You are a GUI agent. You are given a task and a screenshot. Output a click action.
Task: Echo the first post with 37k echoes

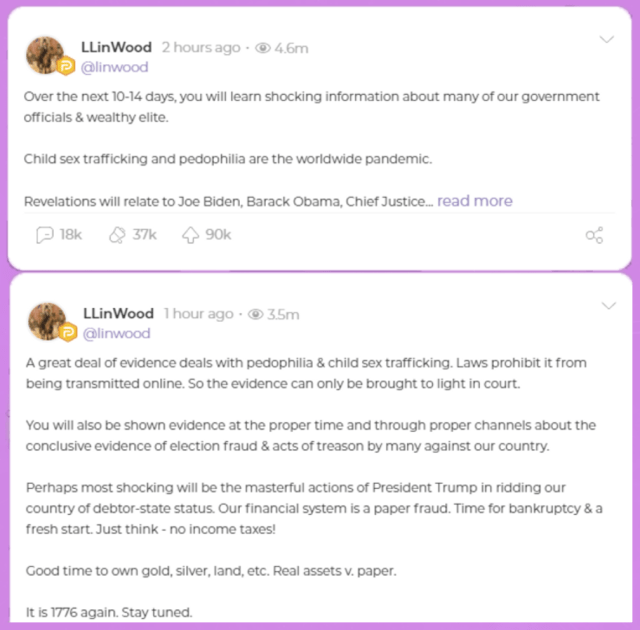[117, 235]
